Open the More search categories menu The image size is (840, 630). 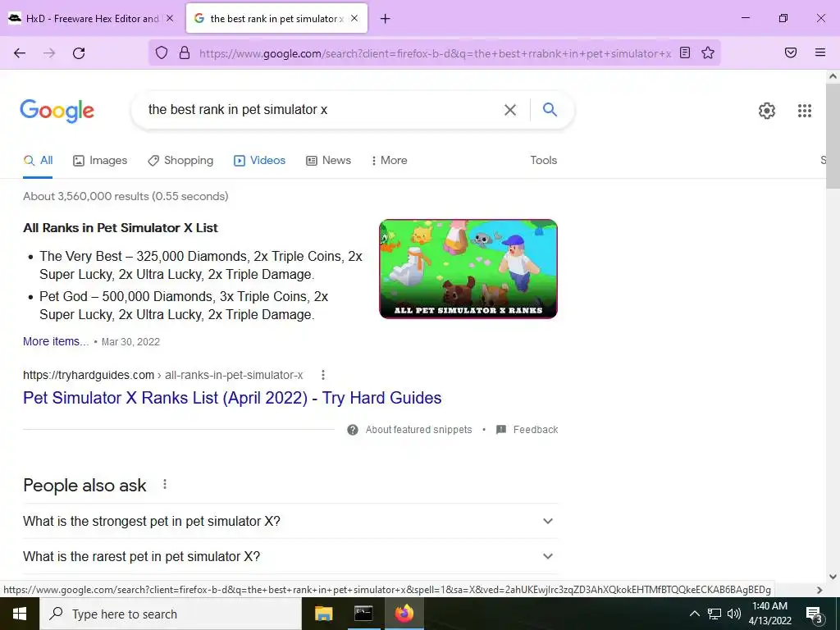389,160
